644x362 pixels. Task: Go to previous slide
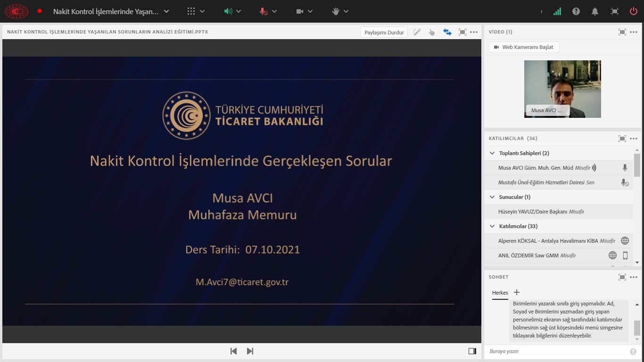[x=233, y=351]
